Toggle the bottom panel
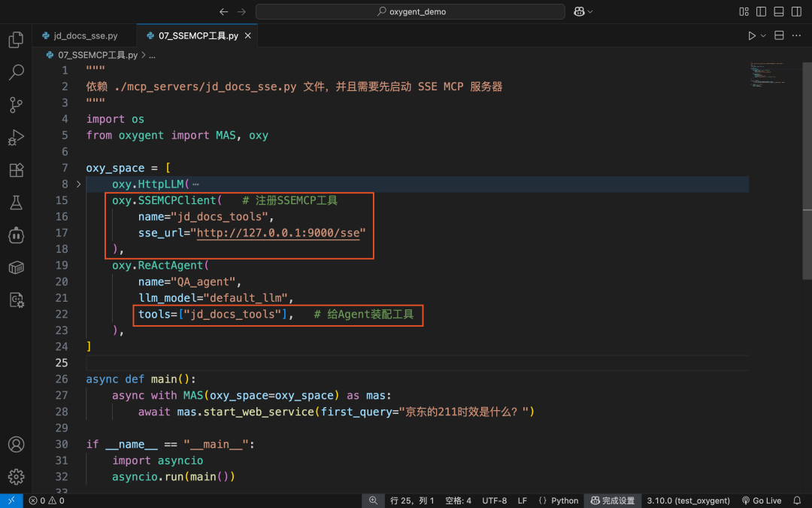812x508 pixels. point(779,11)
